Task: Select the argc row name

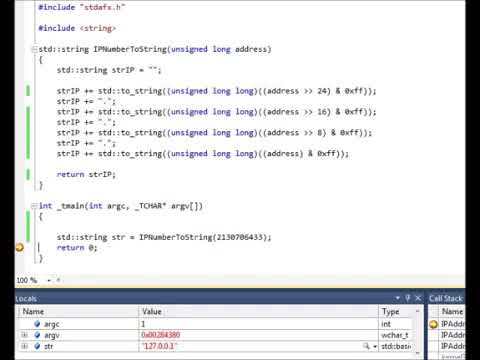Action: pyautogui.click(x=52, y=324)
